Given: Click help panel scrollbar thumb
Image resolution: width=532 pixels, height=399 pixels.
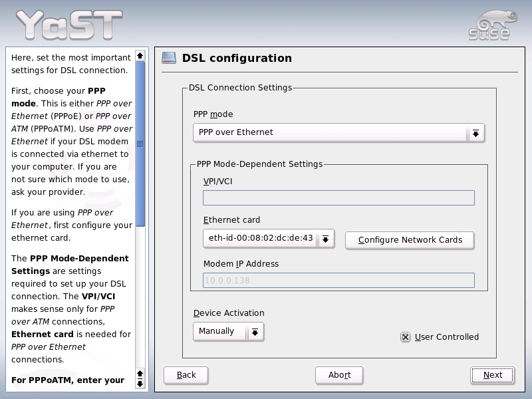Looking at the screenshot, I should 140,144.
